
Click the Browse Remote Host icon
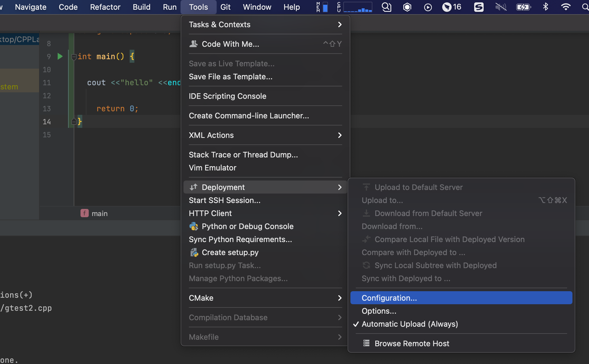[x=366, y=343]
